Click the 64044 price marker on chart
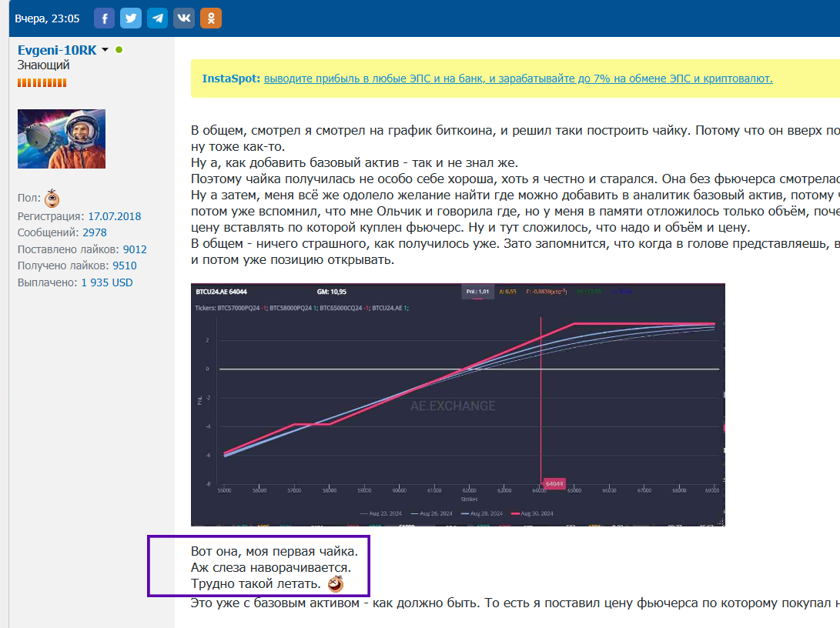 point(554,483)
